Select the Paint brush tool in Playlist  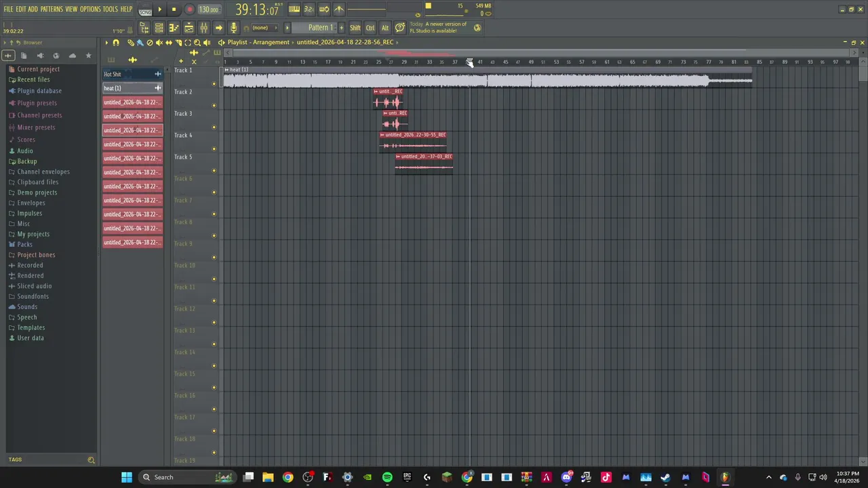pos(140,43)
